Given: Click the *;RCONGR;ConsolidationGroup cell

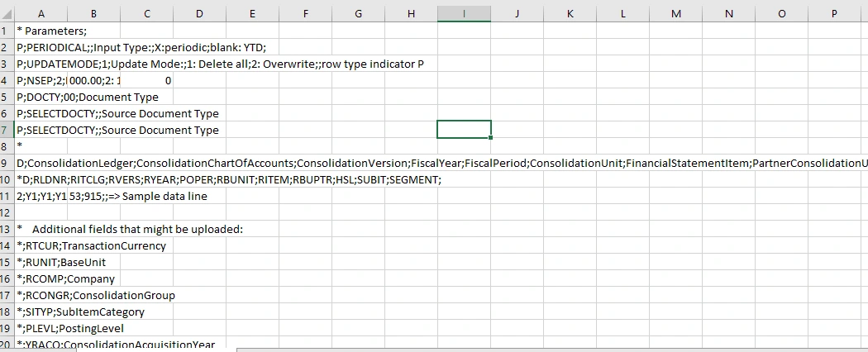Looking at the screenshot, I should (x=41, y=295).
